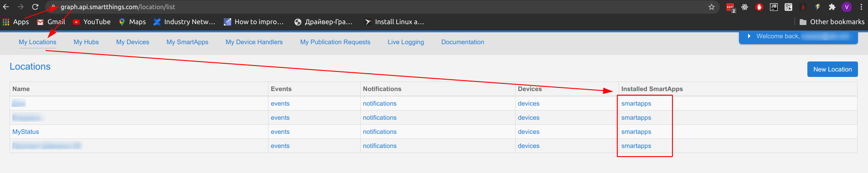Open the Gmail bookmark
This screenshot has width=868, height=173.
(51, 22)
